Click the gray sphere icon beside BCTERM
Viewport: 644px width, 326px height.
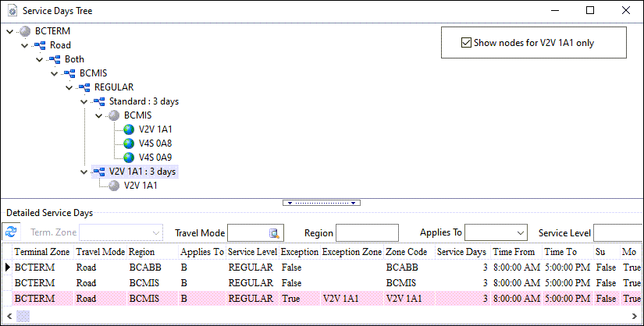(26, 31)
